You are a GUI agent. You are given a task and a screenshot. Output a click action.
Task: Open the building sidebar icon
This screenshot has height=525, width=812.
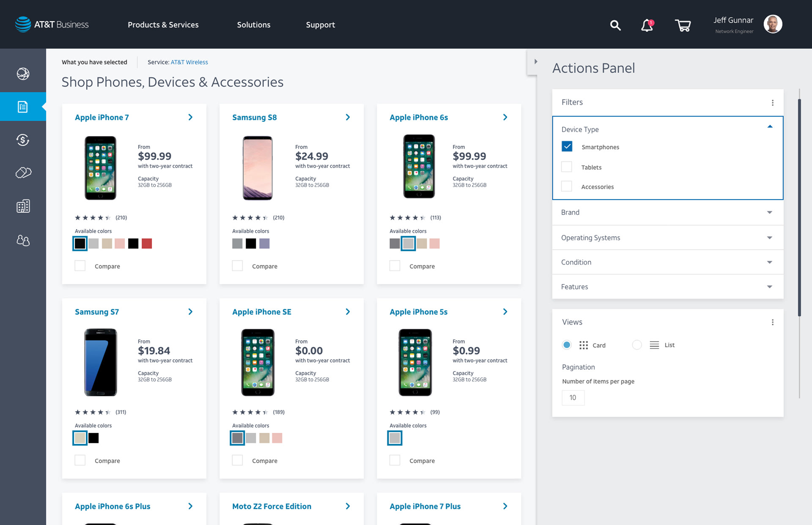[23, 206]
